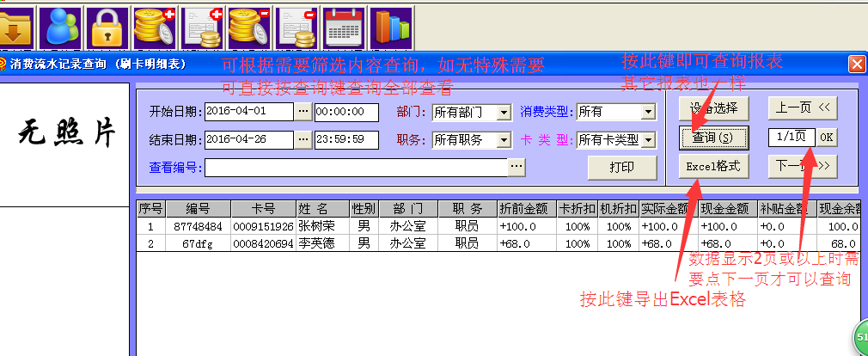
Task: Select name cell 张树荣
Action: click(x=323, y=226)
